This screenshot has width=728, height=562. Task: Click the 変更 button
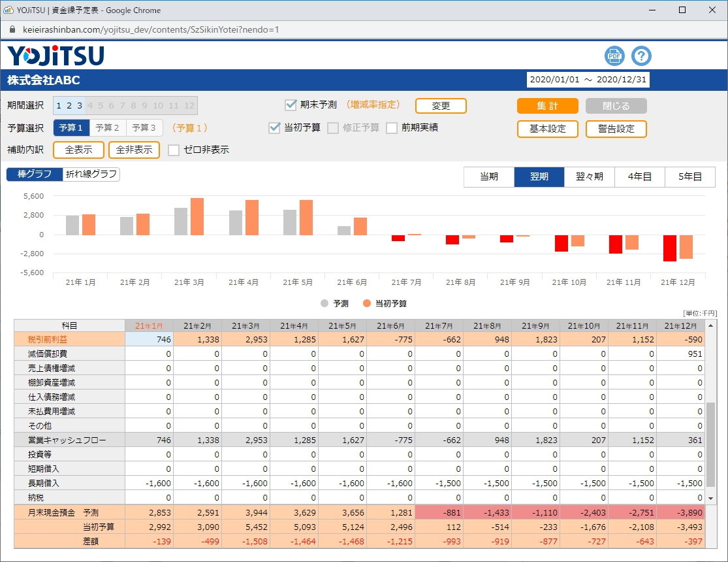pos(441,106)
